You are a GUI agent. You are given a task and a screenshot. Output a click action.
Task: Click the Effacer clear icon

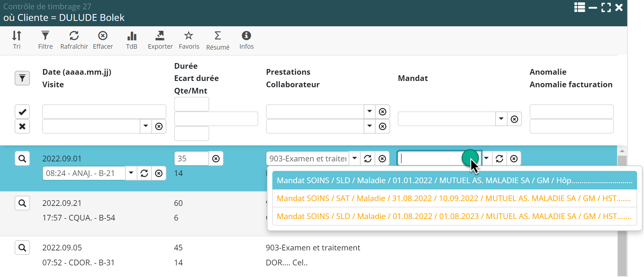tap(103, 40)
